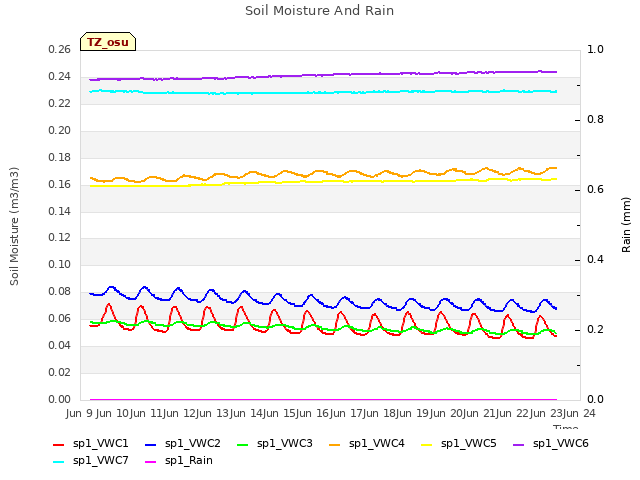Click the cyan sp1_VWC7 legend swatch
Screen dimensions: 640x480
(59, 462)
